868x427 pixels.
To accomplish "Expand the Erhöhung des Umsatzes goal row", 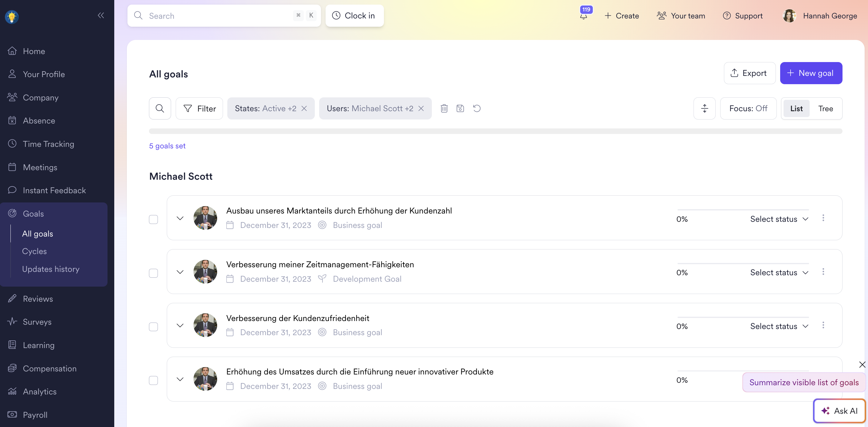I will pos(180,379).
